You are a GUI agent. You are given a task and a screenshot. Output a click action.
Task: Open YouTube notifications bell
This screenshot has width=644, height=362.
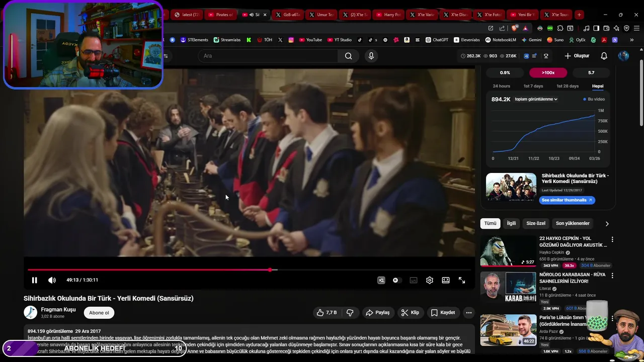click(x=604, y=56)
